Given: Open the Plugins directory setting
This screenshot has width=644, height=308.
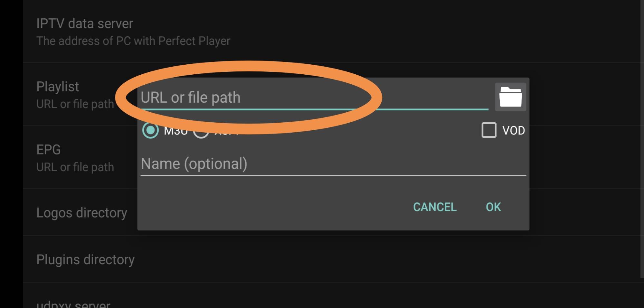Looking at the screenshot, I should coord(332,259).
